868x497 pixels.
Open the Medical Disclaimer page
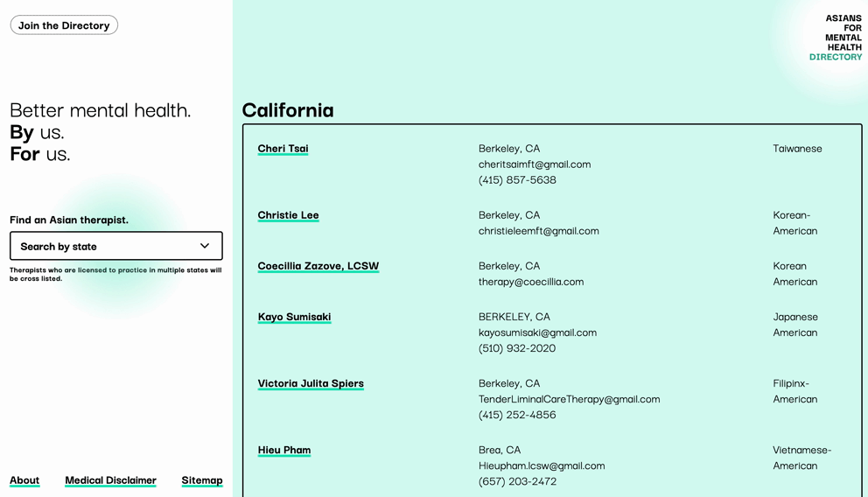tap(111, 480)
